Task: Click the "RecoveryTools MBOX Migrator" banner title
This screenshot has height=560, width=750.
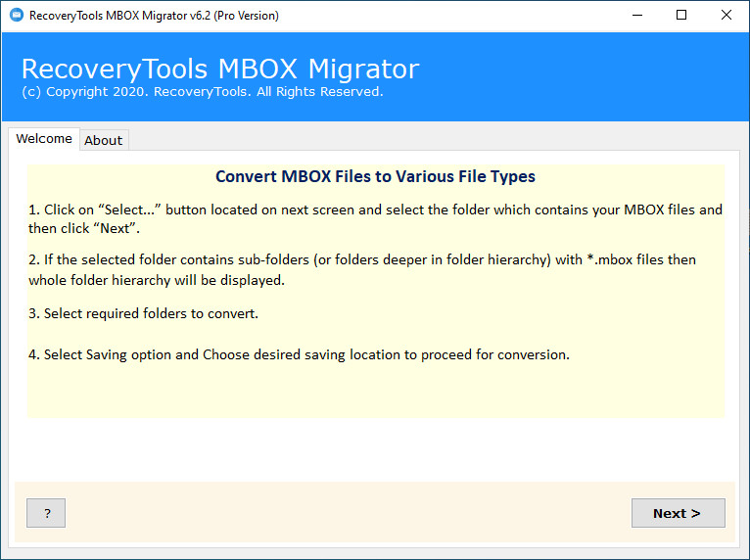Action: click(x=220, y=69)
